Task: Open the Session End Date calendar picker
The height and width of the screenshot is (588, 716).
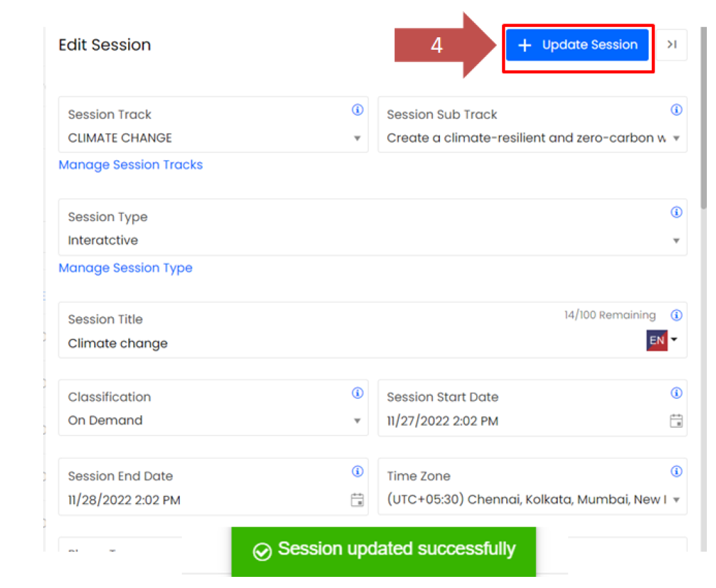Action: 357,500
